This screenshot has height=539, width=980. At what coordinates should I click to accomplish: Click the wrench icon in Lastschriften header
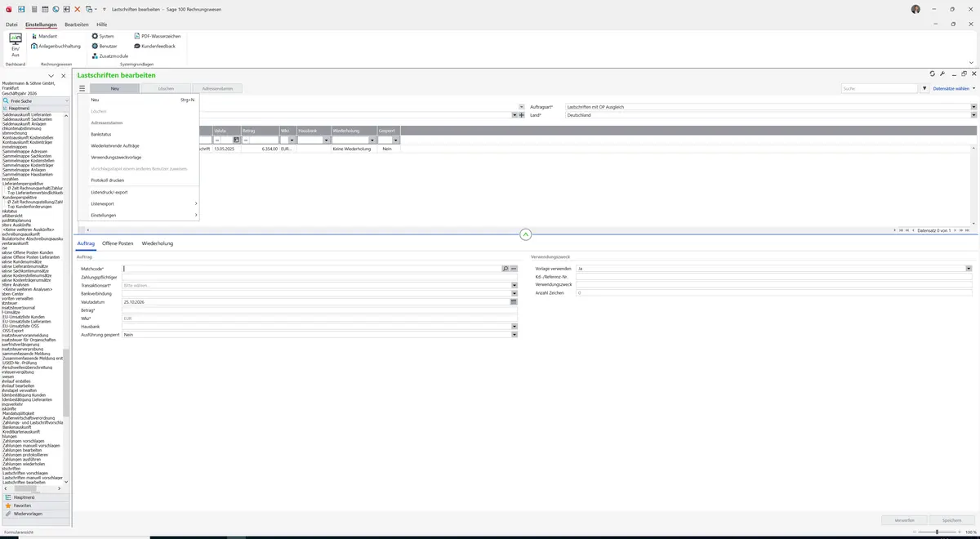tap(942, 73)
